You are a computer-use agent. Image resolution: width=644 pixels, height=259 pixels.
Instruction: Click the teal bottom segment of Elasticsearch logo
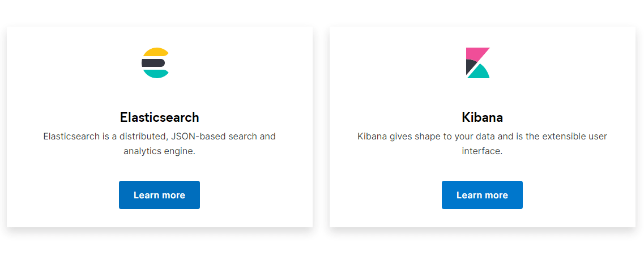pos(156,74)
